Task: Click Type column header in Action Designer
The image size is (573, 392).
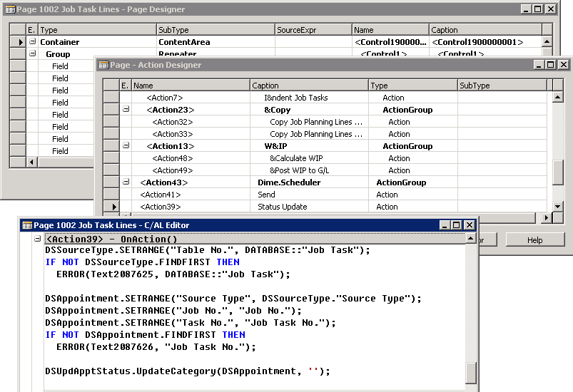Action: tap(413, 85)
